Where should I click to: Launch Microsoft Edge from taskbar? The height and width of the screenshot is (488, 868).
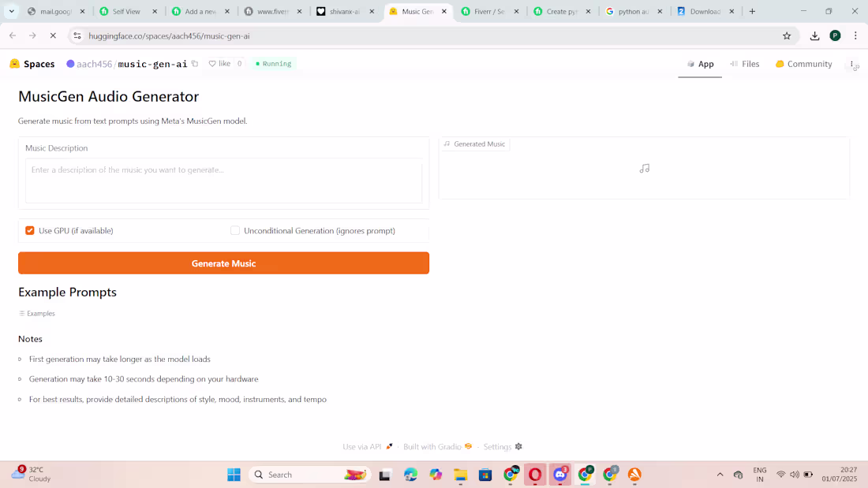point(410,475)
